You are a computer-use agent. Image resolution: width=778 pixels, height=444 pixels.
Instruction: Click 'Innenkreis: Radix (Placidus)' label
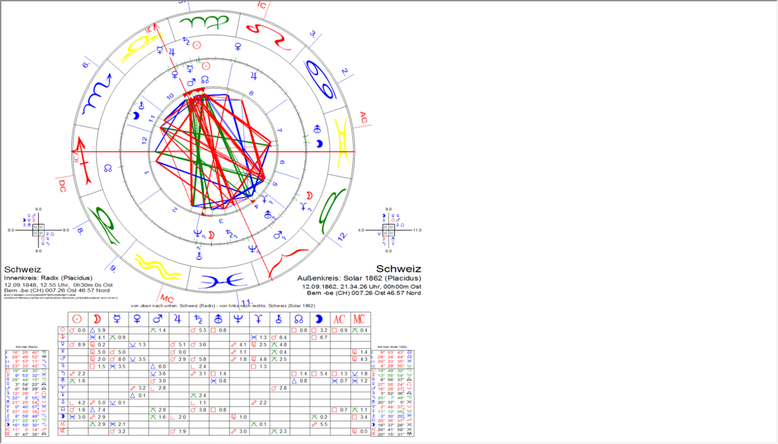click(48, 278)
